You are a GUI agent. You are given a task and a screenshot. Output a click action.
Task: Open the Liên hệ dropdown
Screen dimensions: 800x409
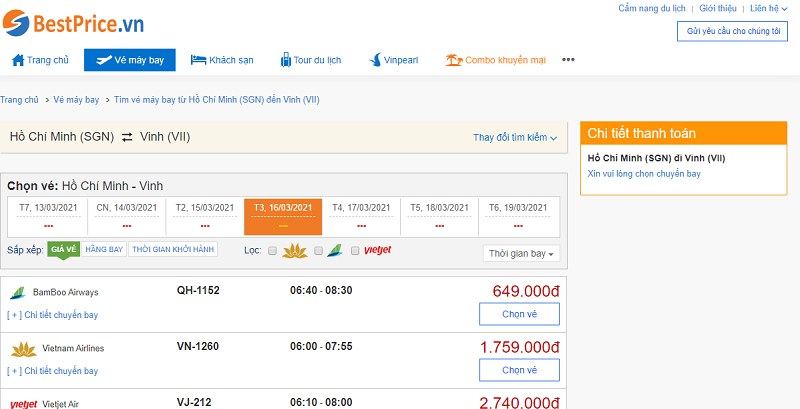pos(768,9)
